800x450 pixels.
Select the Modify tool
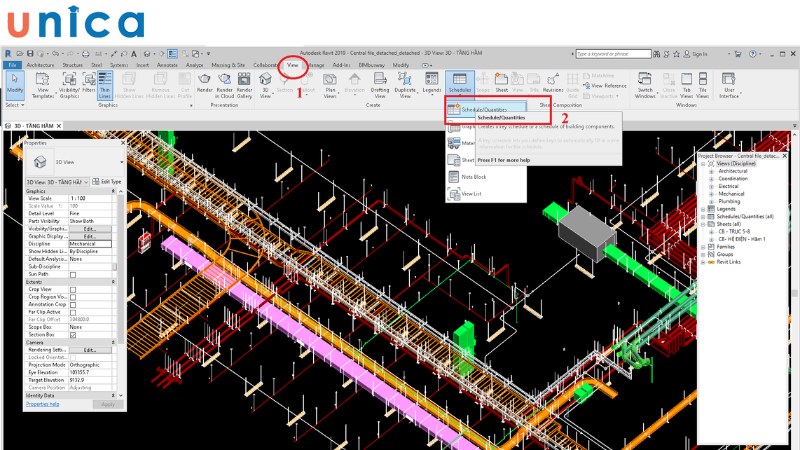tap(15, 84)
